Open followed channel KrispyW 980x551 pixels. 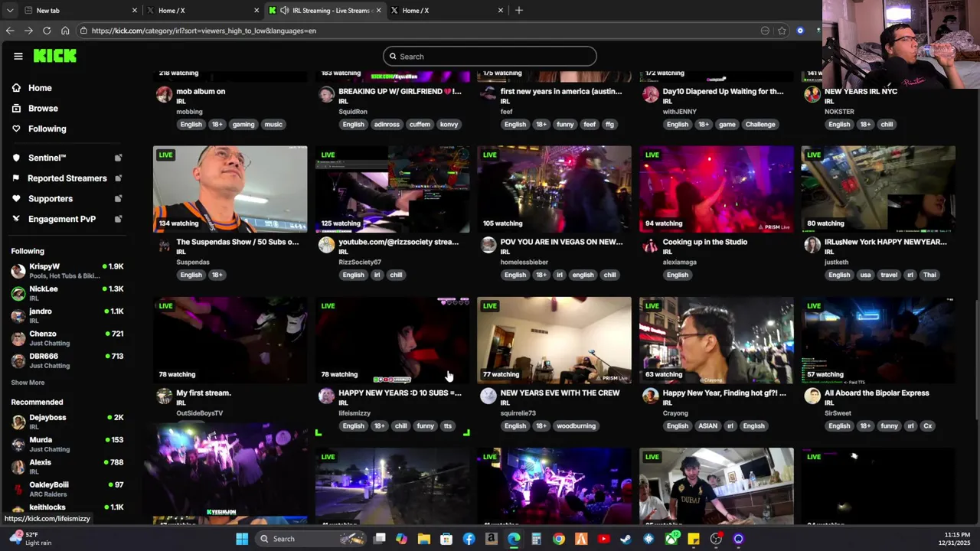67,271
